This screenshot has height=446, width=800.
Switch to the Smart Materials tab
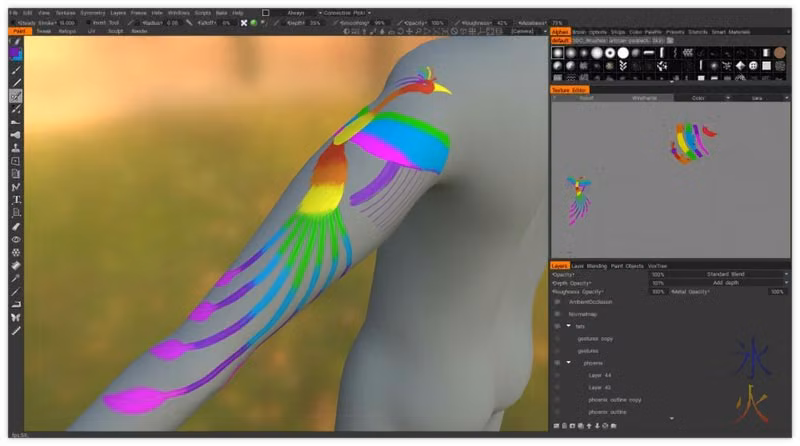click(731, 32)
